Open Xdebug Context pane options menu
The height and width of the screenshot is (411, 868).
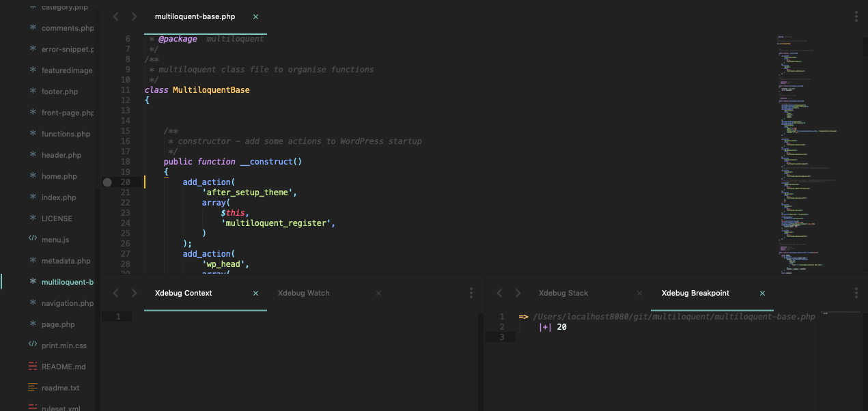[x=471, y=293]
